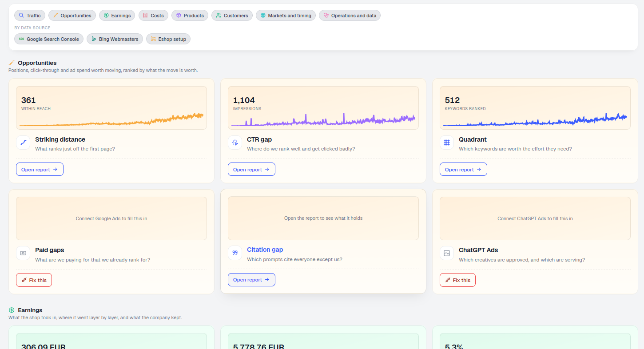644x349 pixels.
Task: Click the CTR gap card title
Action: (259, 139)
